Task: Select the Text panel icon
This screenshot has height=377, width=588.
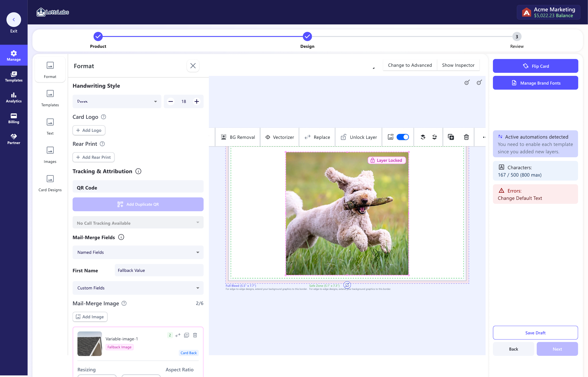Action: pyautogui.click(x=50, y=126)
